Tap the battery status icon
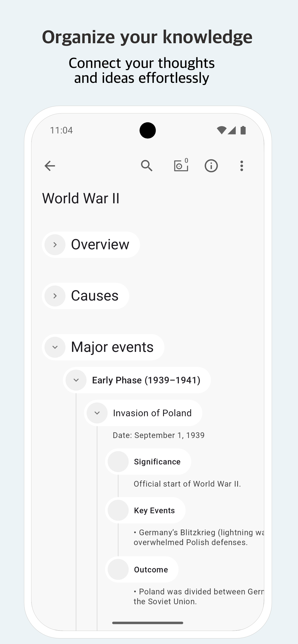 pyautogui.click(x=243, y=130)
